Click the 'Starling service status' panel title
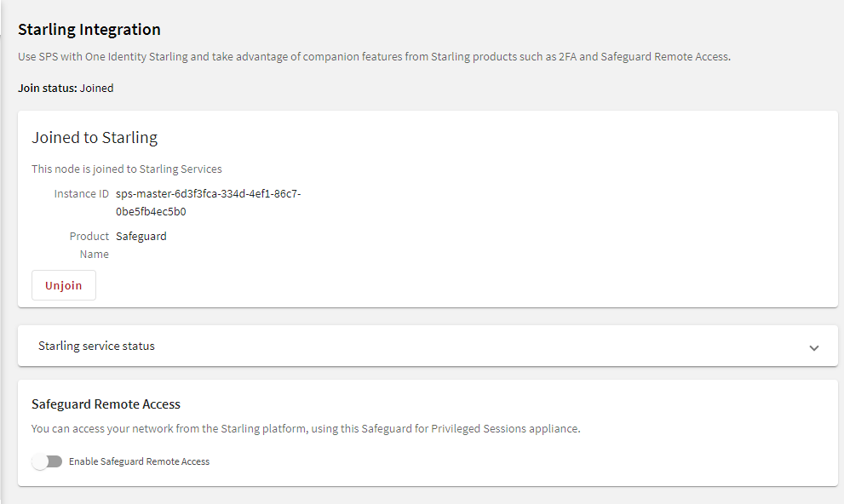Image resolution: width=844 pixels, height=504 pixels. tap(96, 346)
